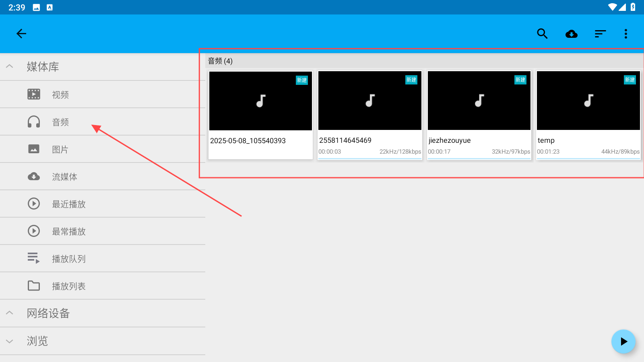Tap the Wi-Fi icon in status bar
This screenshot has width=644, height=362.
(612, 7)
